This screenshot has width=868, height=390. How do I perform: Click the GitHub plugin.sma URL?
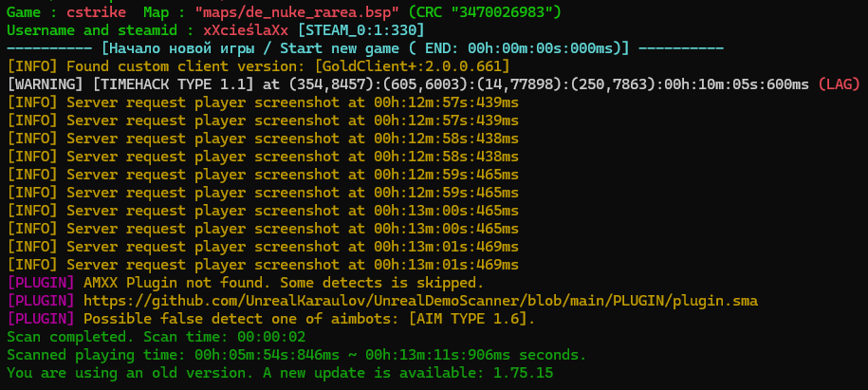[420, 301]
